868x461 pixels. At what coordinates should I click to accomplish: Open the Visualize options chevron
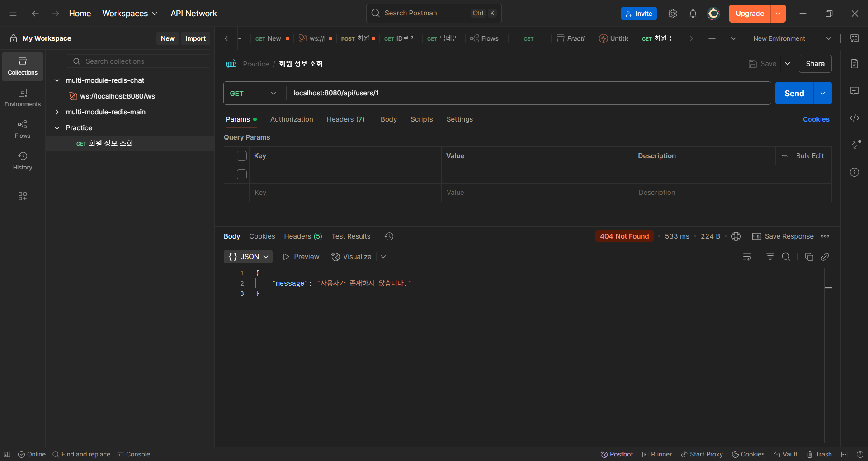383,257
